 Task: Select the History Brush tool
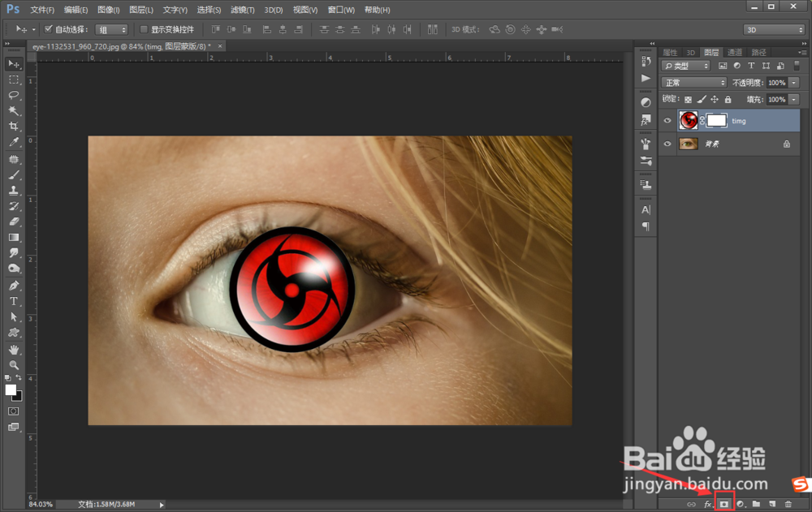click(14, 206)
